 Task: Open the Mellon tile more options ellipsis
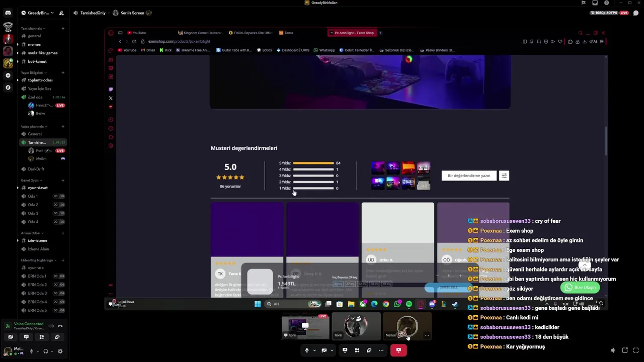(427, 335)
